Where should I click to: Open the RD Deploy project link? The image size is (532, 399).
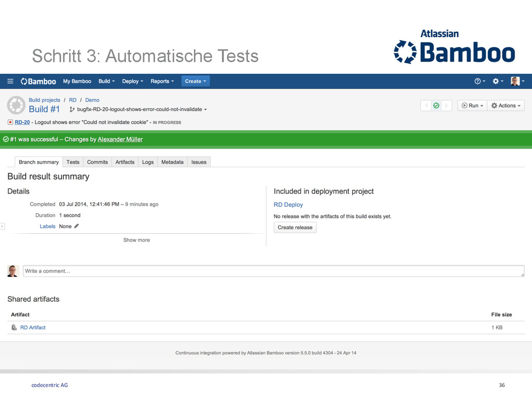click(288, 205)
